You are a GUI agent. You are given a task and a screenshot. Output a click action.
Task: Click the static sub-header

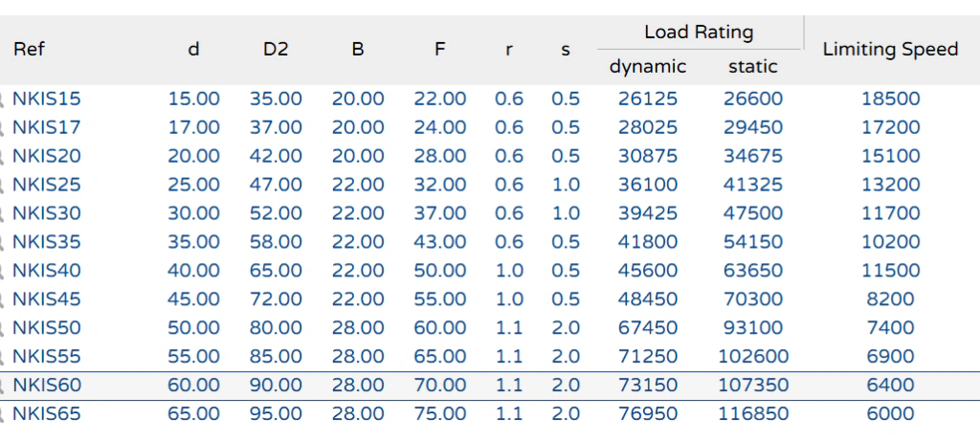[753, 66]
